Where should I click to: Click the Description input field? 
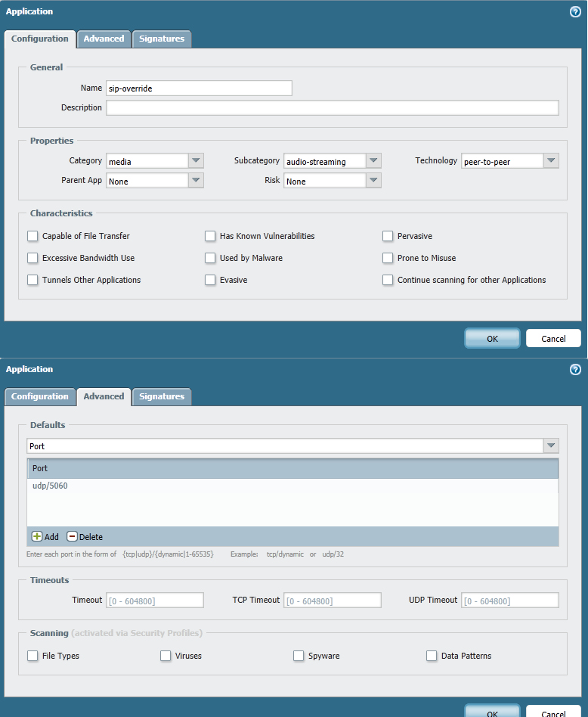332,107
